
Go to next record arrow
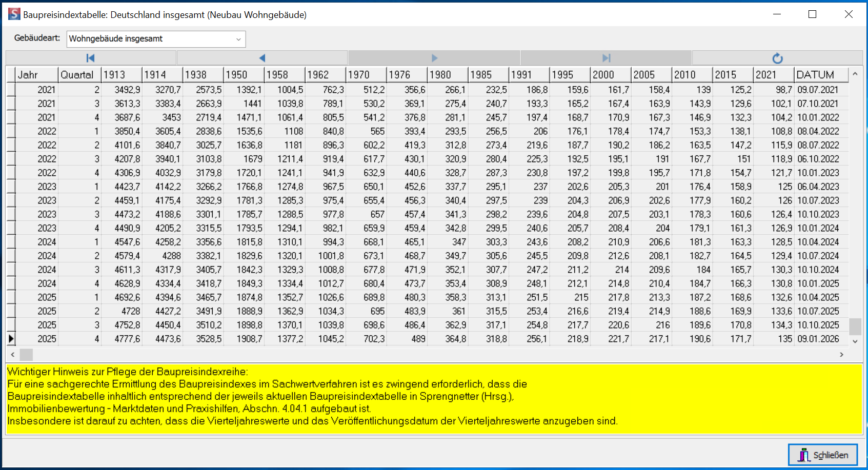tap(434, 58)
